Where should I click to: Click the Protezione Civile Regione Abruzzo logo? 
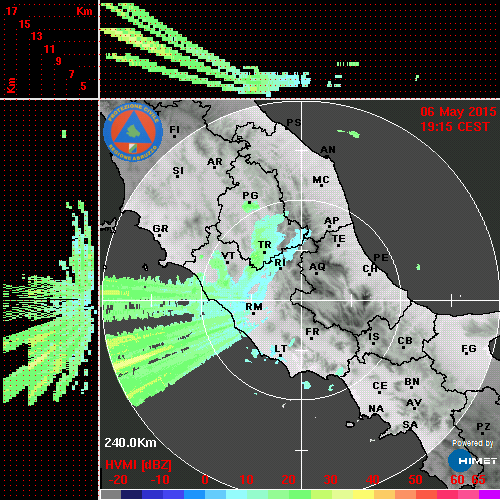(133, 132)
